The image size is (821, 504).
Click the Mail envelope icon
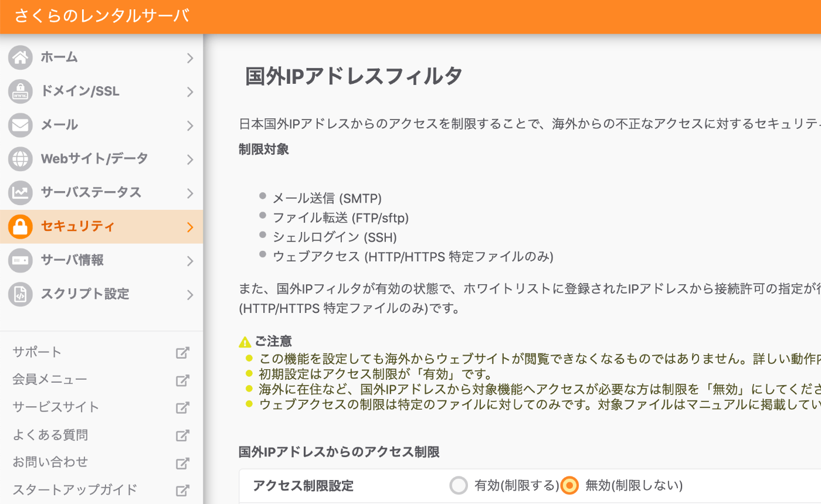pos(21,125)
